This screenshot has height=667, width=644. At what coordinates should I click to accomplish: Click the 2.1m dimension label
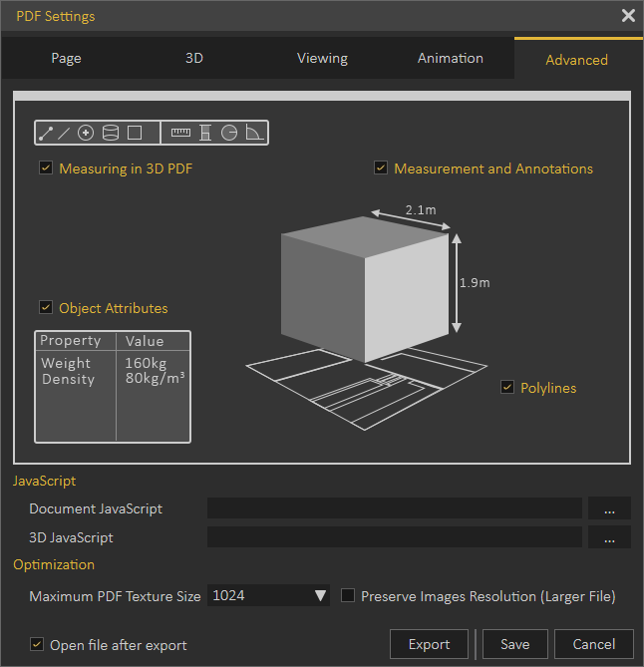tap(421, 210)
